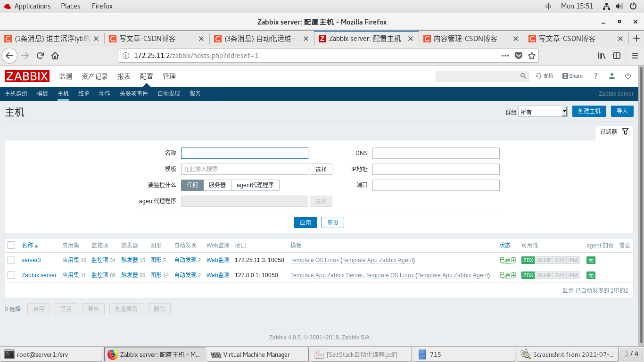Open the server3 host link
Image resolution: width=644 pixels, height=362 pixels.
[31, 260]
